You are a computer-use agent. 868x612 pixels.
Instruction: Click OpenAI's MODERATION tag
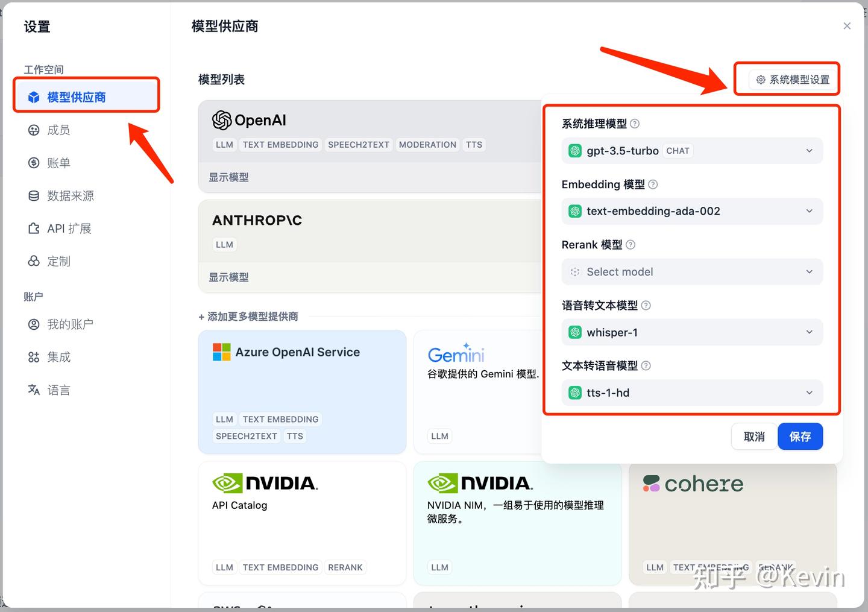[x=427, y=145]
